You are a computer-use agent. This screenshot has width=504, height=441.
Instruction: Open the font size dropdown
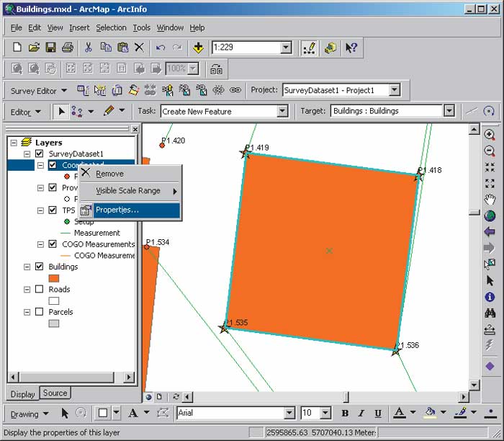(x=325, y=413)
